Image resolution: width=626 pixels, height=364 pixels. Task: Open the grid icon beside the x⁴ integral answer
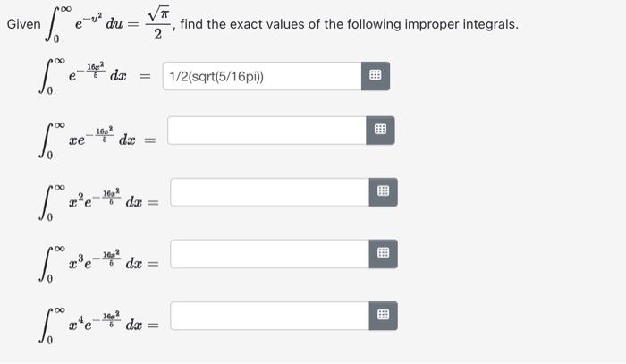[x=383, y=315]
